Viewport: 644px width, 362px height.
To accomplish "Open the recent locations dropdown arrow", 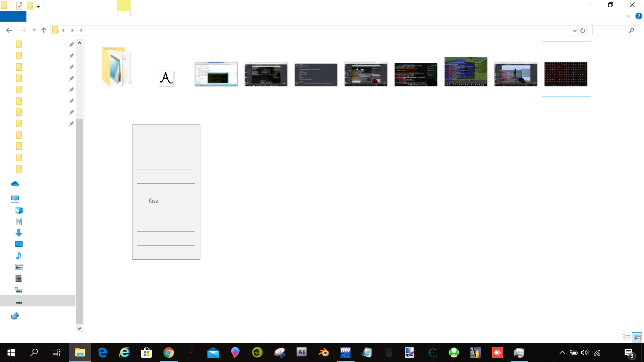I will 34,30.
